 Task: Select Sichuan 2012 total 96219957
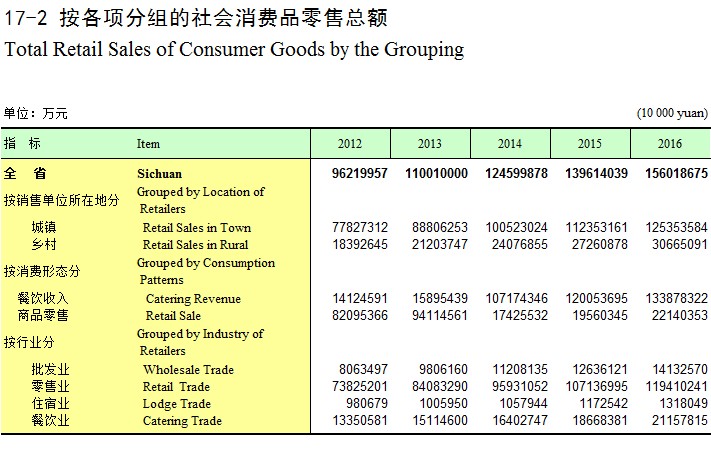click(360, 173)
